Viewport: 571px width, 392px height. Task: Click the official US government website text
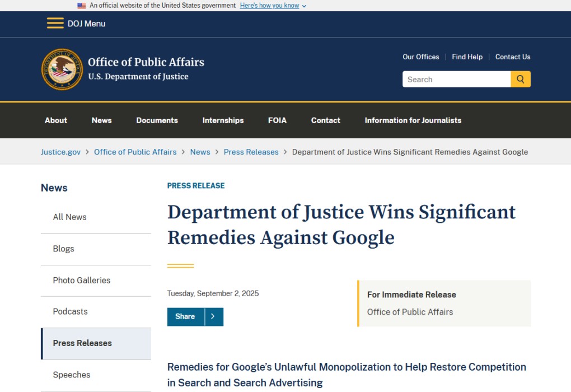coord(163,6)
